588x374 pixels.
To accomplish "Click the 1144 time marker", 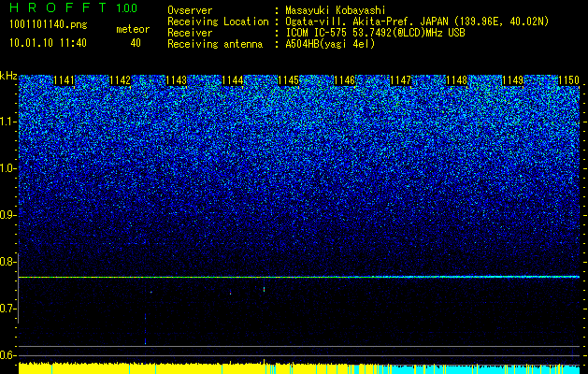I will 232,80.
